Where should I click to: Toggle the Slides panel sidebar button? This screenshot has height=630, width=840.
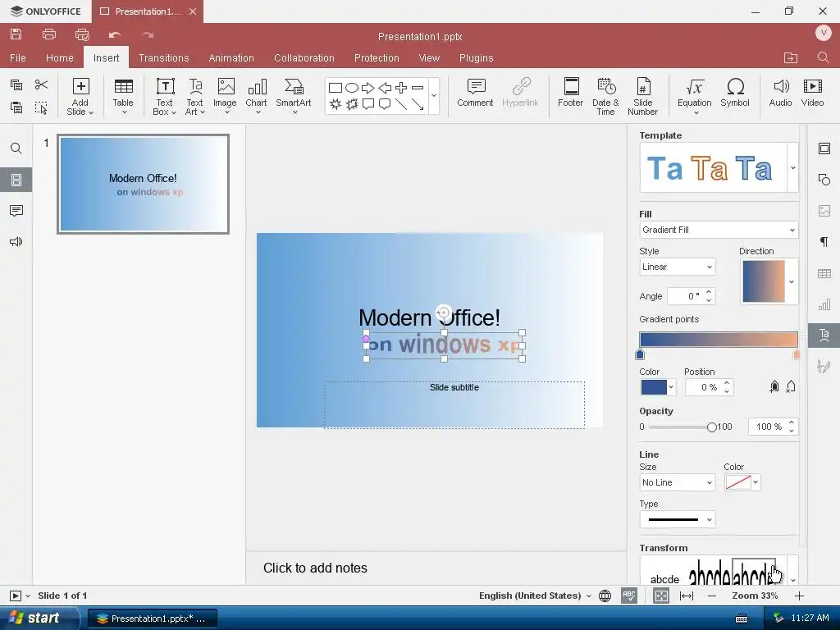(x=16, y=180)
